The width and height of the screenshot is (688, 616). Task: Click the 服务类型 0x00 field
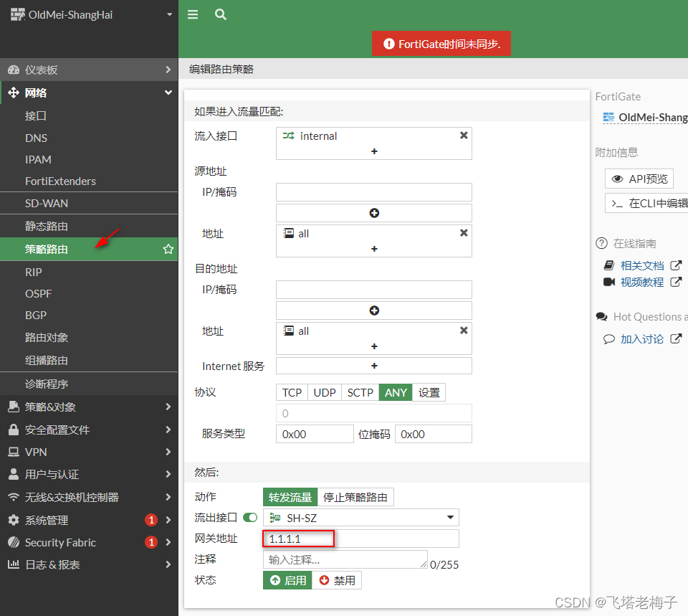[x=315, y=434]
